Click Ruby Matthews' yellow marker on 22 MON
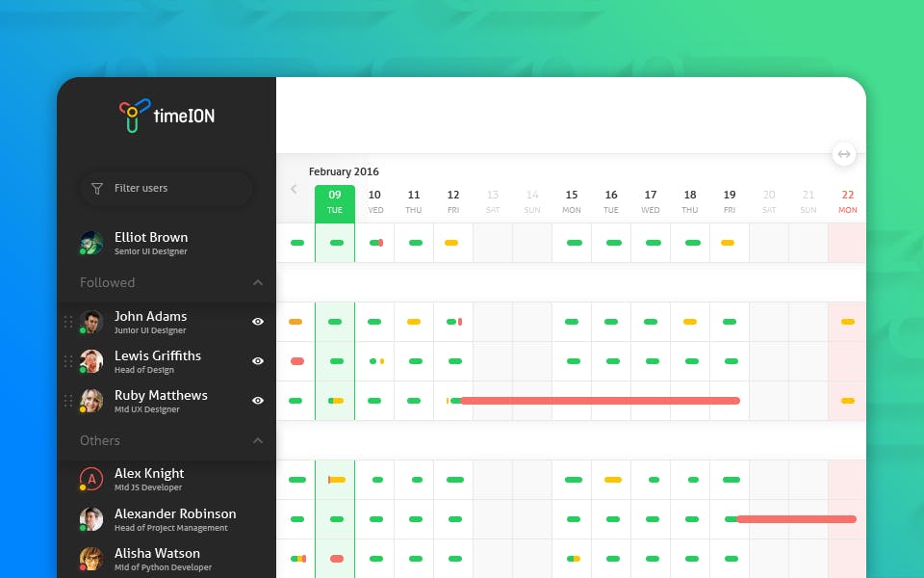924x578 pixels. 848,401
